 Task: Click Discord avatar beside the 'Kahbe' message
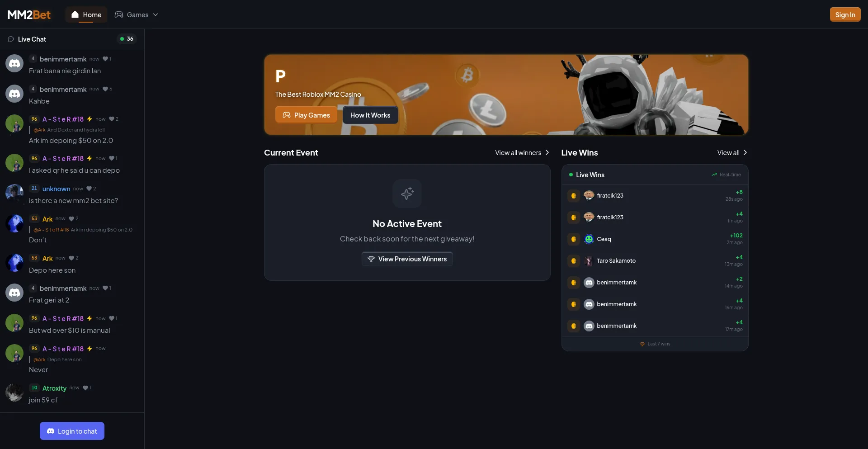point(14,94)
